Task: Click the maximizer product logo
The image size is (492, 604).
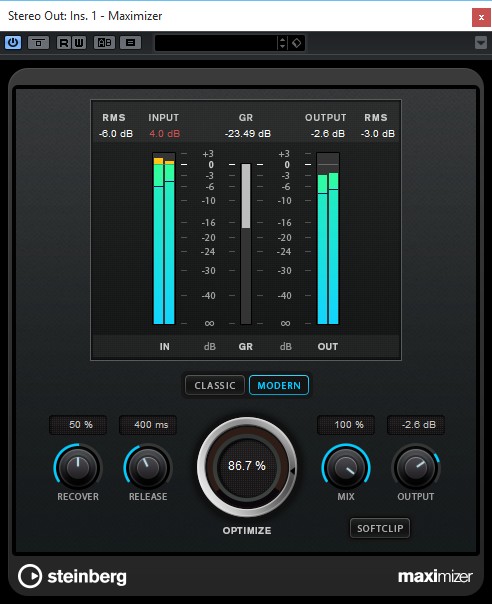Action: [x=435, y=577]
